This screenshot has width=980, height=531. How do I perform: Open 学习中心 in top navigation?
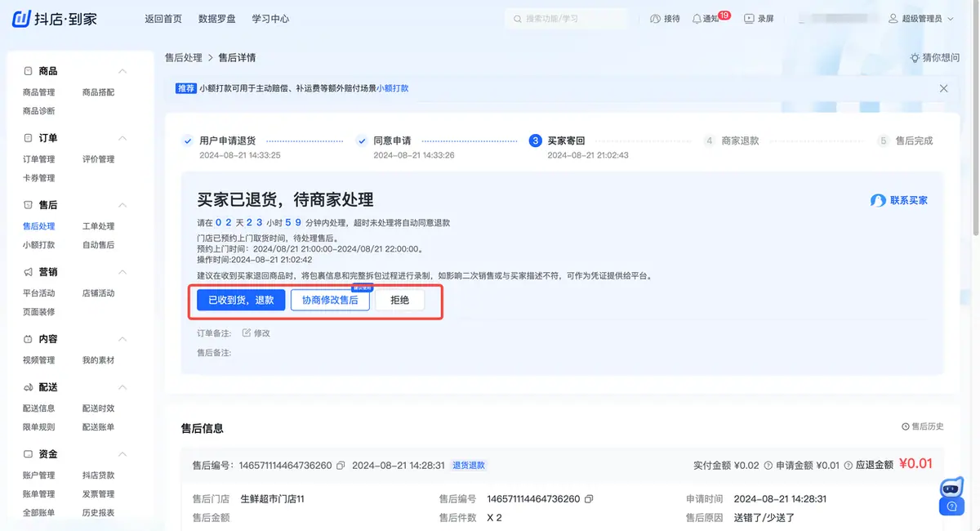(x=270, y=19)
